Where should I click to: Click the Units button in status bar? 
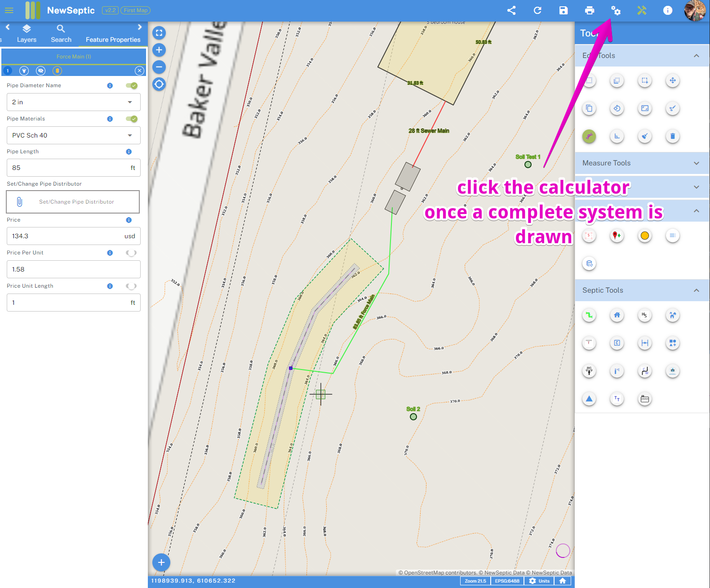pyautogui.click(x=539, y=581)
